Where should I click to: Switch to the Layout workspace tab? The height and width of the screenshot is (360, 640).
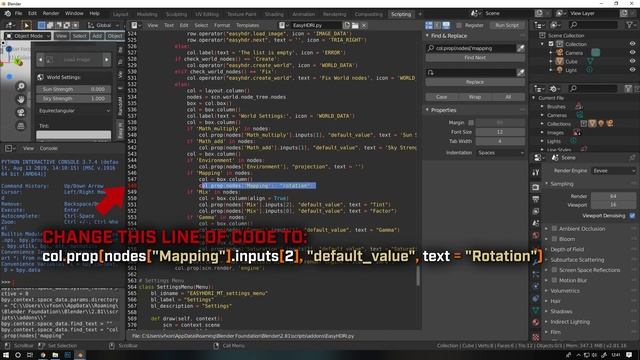(x=120, y=14)
